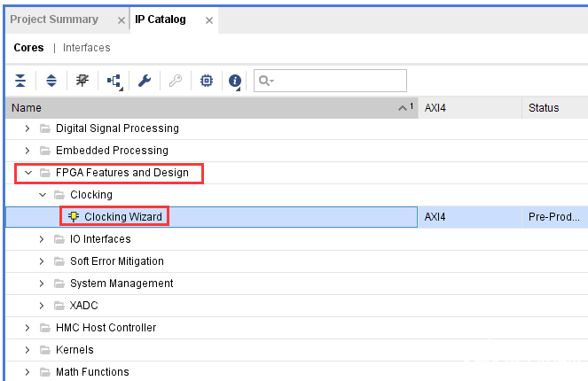This screenshot has height=381, width=588.
Task: Click the hierarchy grouping icon
Action: click(114, 81)
